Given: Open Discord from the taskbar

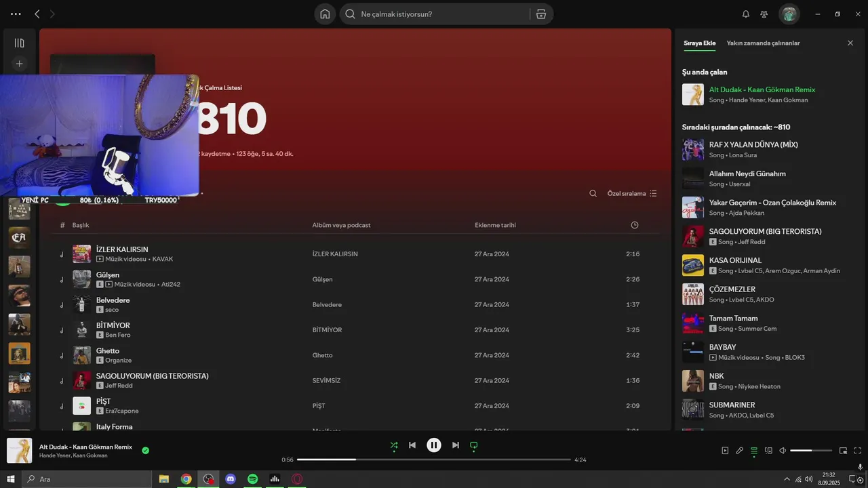Looking at the screenshot, I should pyautogui.click(x=231, y=479).
